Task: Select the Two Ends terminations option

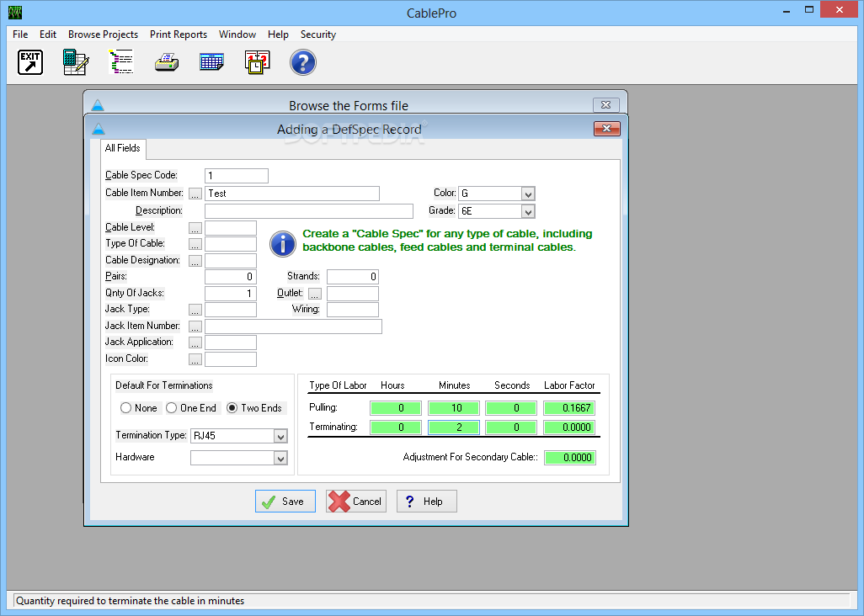Action: (x=232, y=408)
